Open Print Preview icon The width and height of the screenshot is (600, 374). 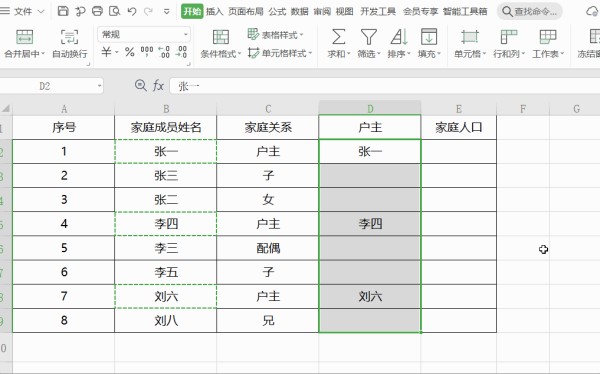114,11
